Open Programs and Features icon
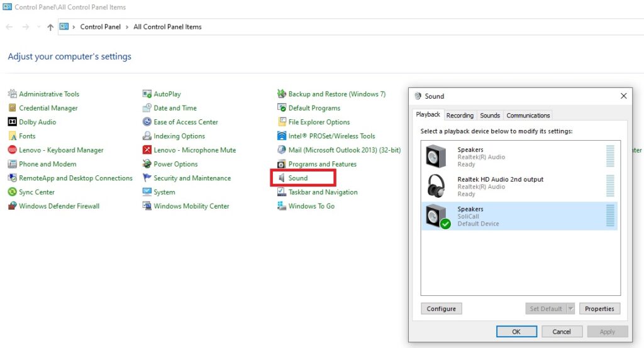The width and height of the screenshot is (644, 348). click(x=282, y=164)
